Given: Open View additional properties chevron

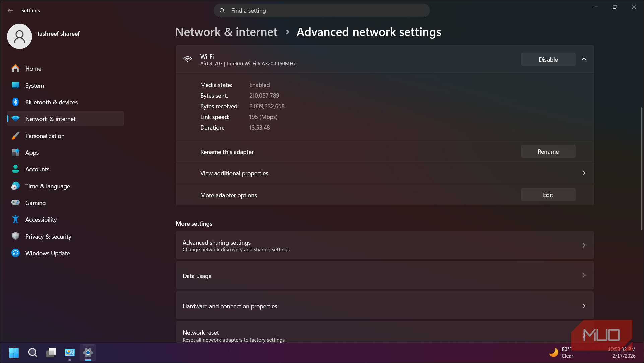Looking at the screenshot, I should (x=584, y=173).
